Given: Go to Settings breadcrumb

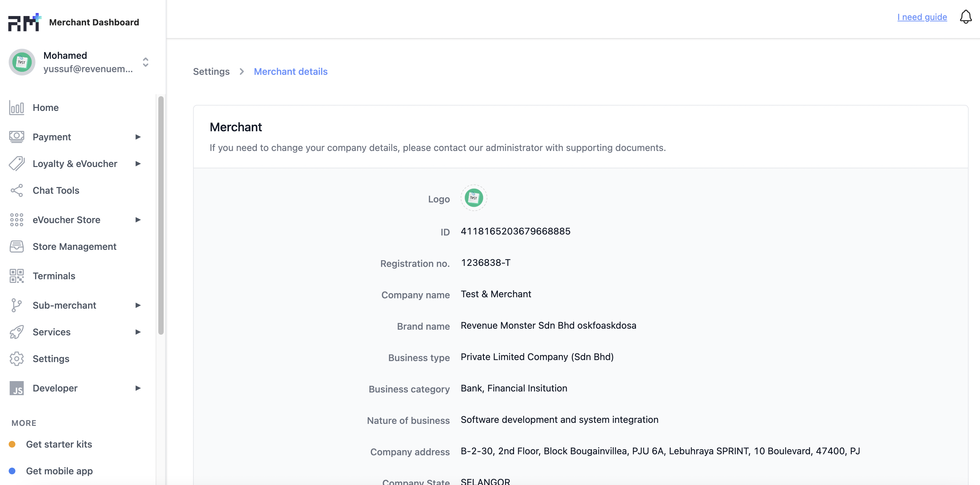Looking at the screenshot, I should [x=211, y=71].
